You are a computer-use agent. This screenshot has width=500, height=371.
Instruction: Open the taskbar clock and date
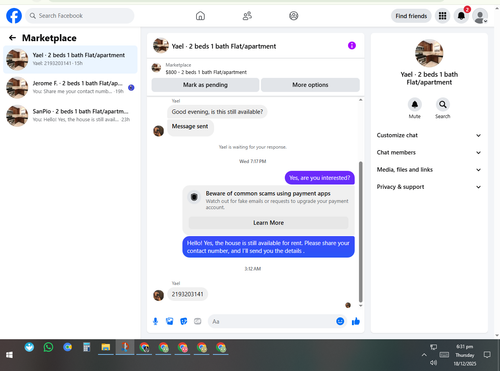(465, 355)
